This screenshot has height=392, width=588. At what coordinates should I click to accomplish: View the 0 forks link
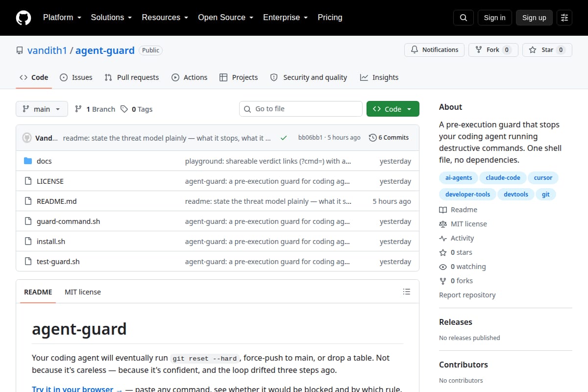click(456, 281)
